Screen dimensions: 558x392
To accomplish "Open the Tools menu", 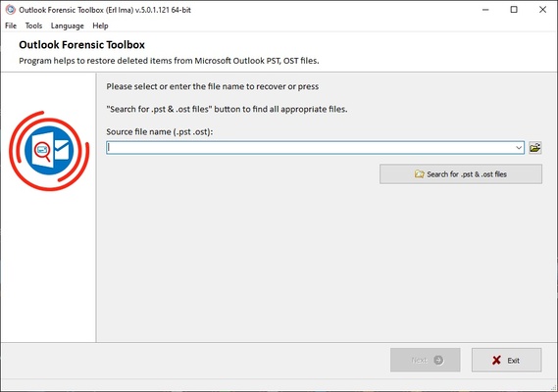I will tap(33, 25).
